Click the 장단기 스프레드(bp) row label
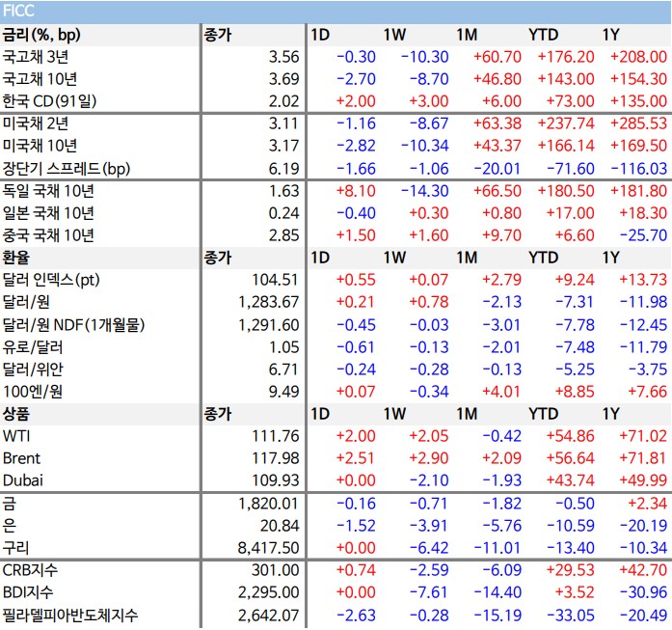The image size is (672, 630). click(x=67, y=169)
